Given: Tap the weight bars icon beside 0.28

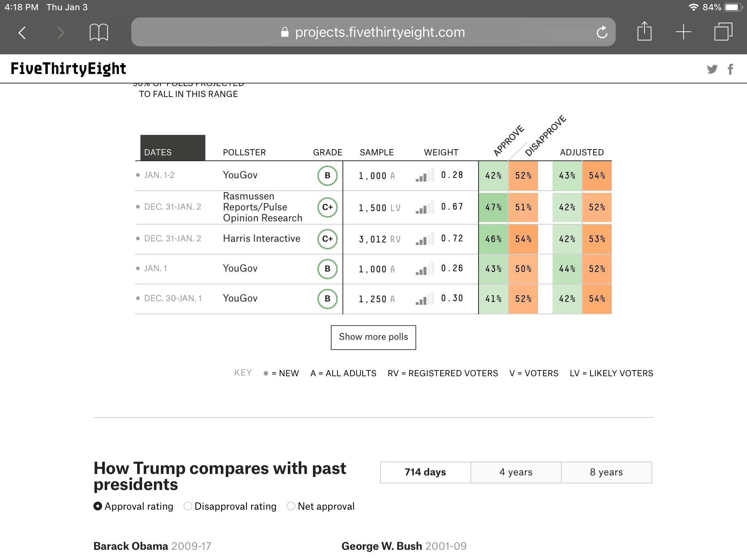Looking at the screenshot, I should 425,175.
